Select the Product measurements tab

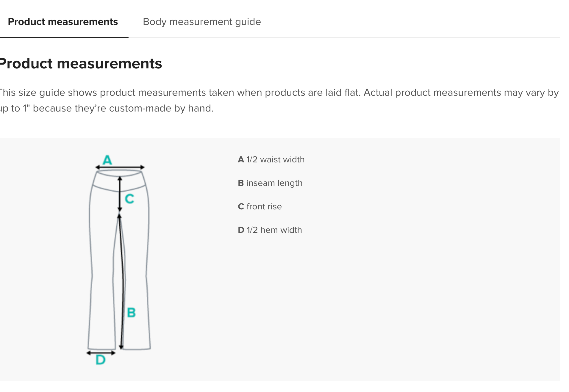pyautogui.click(x=63, y=22)
